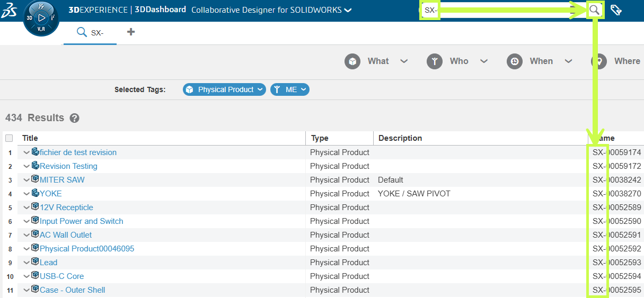The image size is (644, 298).
Task: Open the ME tag dropdown
Action: point(304,90)
